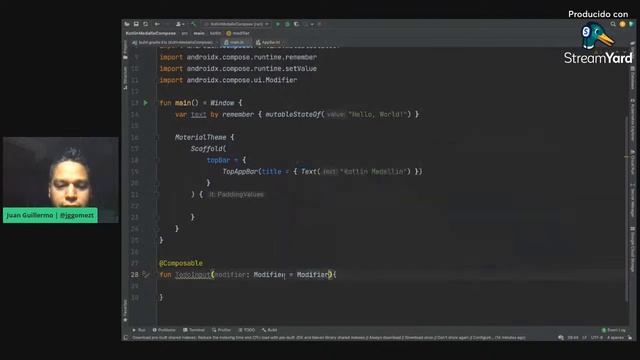Click the Run with Coverage icon
This screenshot has height=360, width=640.
tap(297, 24)
